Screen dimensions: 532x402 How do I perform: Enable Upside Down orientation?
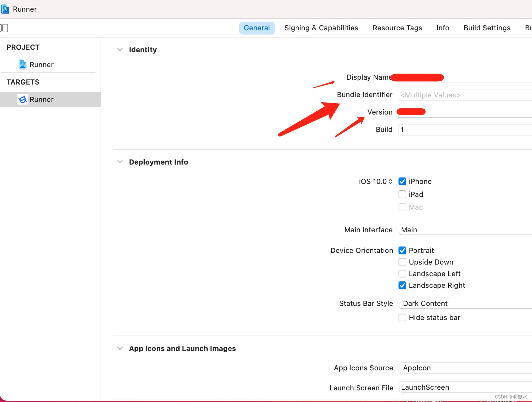pos(402,262)
